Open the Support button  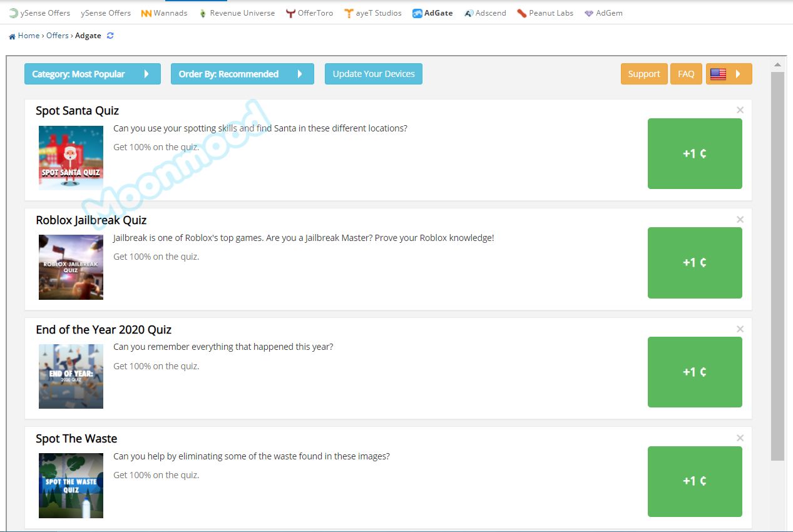(644, 74)
